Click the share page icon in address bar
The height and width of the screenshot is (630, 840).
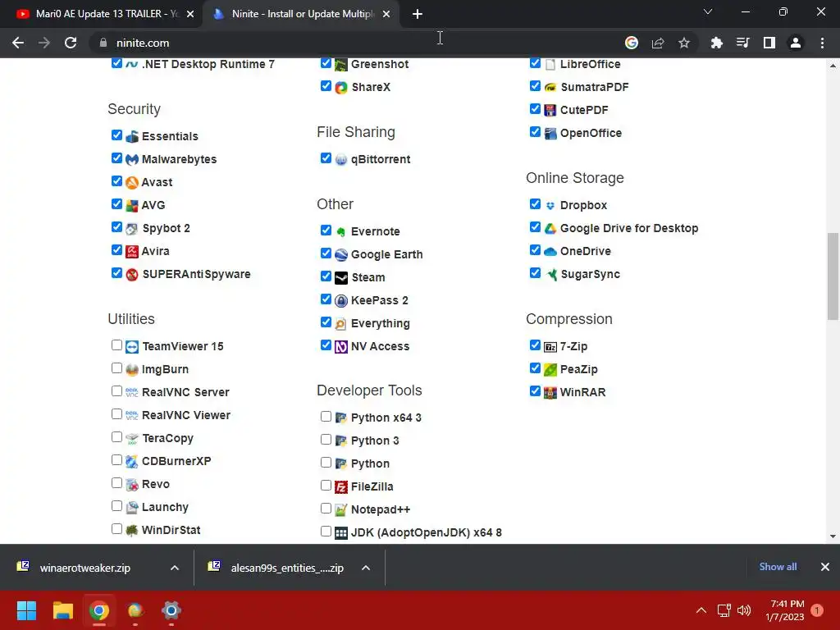pos(658,43)
